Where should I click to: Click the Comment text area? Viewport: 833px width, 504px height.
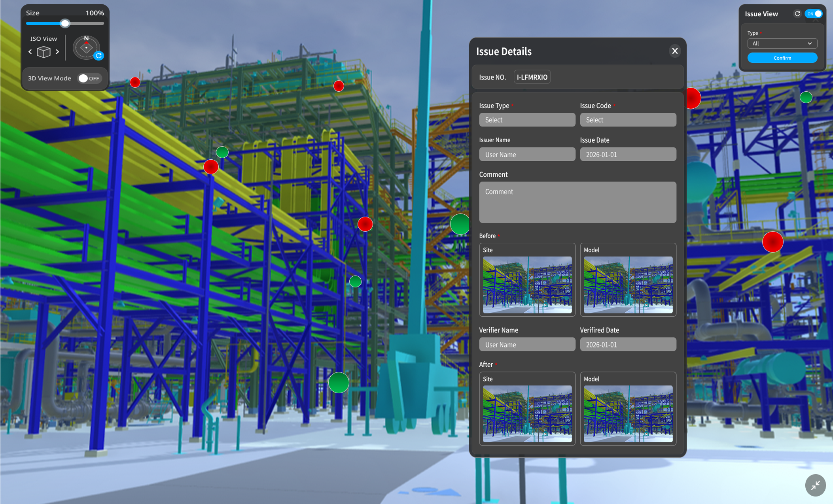point(577,202)
